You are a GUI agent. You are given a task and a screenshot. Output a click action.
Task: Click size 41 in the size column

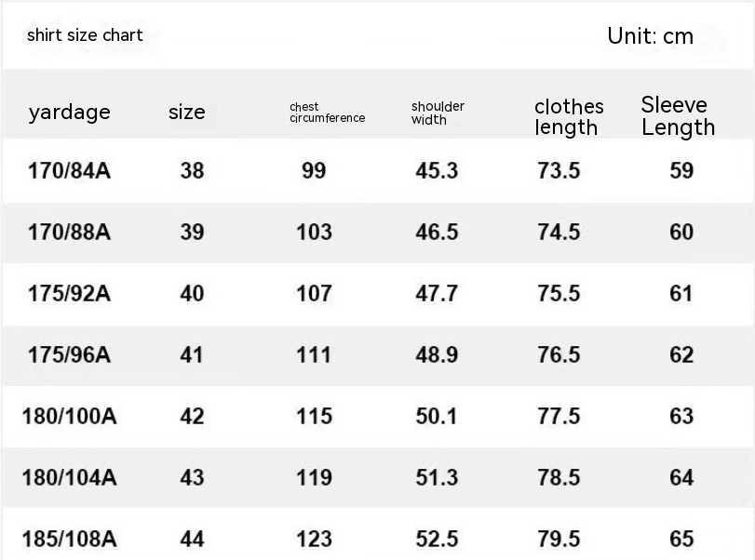192,354
